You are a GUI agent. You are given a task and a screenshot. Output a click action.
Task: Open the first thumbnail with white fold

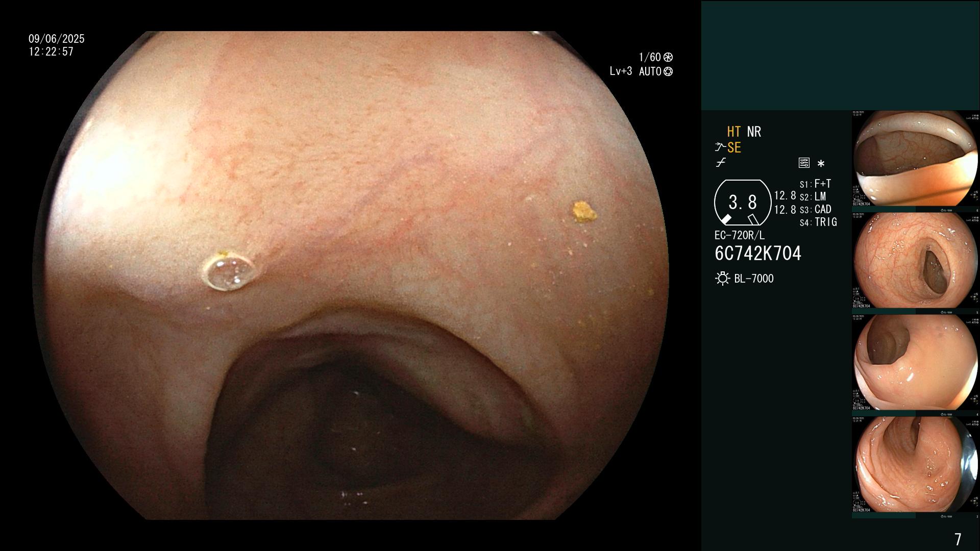916,159
